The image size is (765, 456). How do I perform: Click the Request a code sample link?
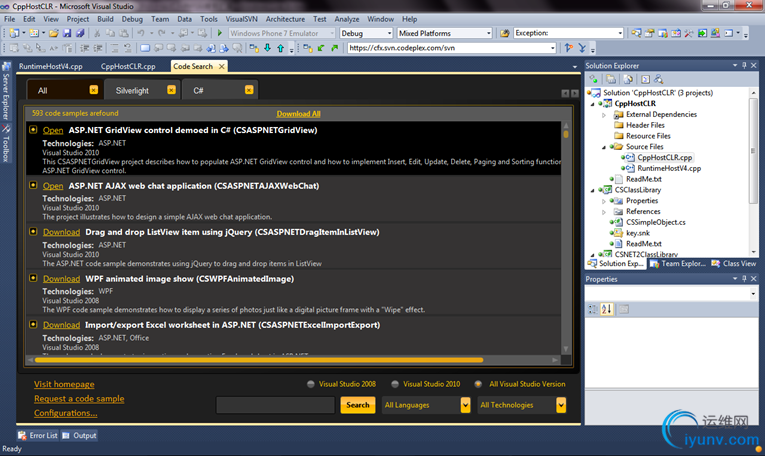[79, 398]
